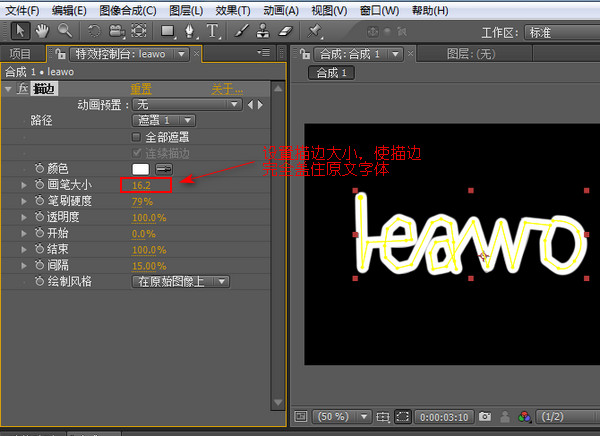Select the Hand tool
The width and height of the screenshot is (600, 436).
42,31
